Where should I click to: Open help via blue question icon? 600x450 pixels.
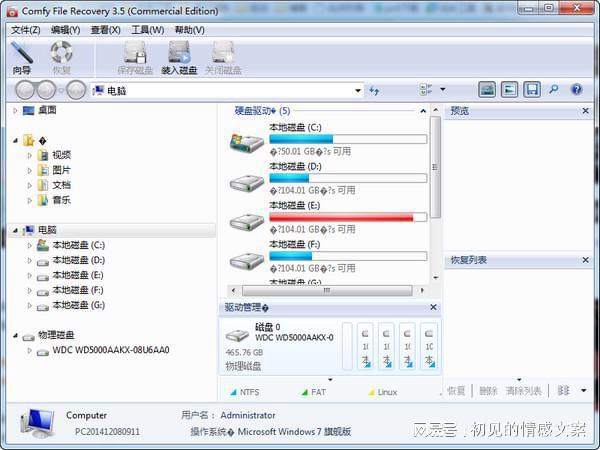pyautogui.click(x=576, y=90)
